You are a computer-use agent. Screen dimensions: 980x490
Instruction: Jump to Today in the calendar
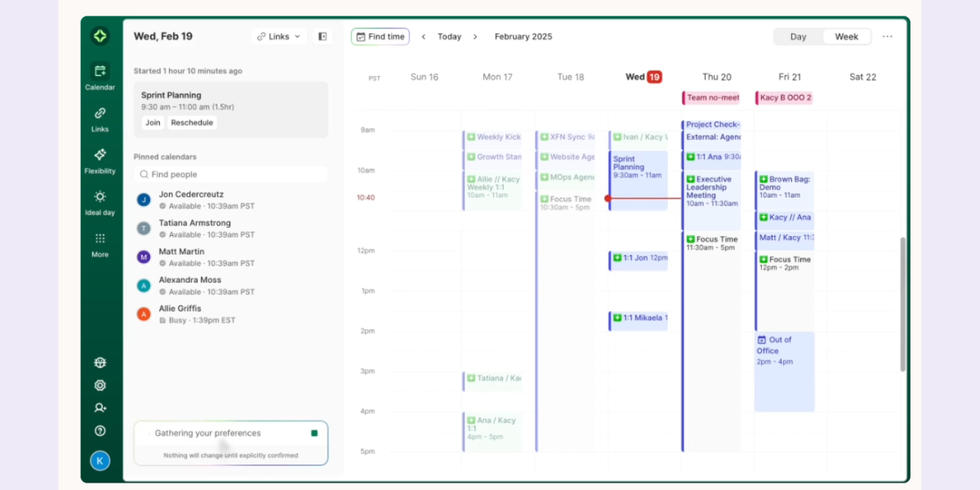pos(449,36)
